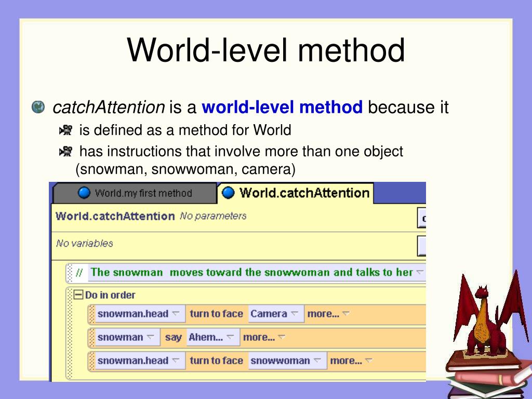Screen dimensions: 532x399
Task: Expand more... options on say row
Action: 264,337
